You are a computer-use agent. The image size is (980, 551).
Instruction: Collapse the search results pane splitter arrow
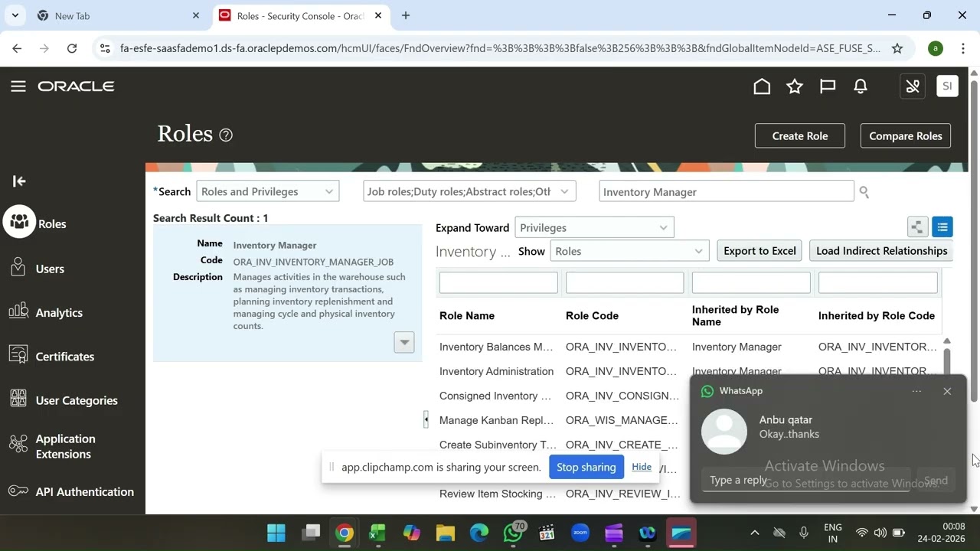point(426,419)
